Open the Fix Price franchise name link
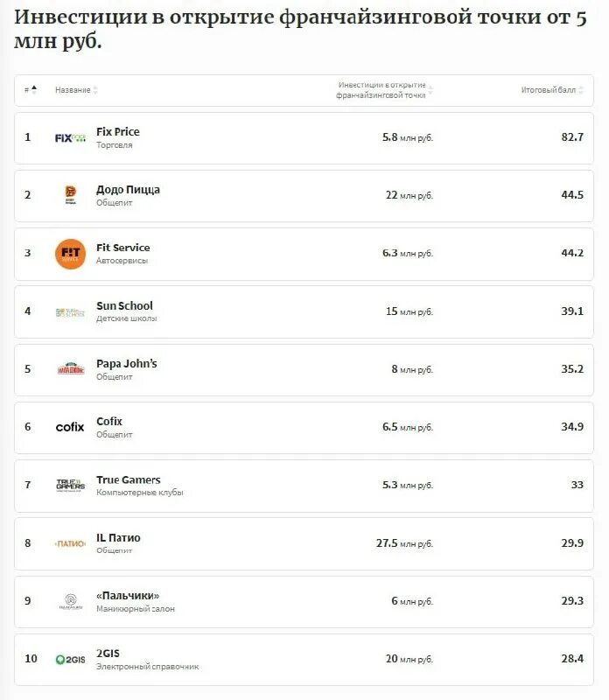 (118, 132)
